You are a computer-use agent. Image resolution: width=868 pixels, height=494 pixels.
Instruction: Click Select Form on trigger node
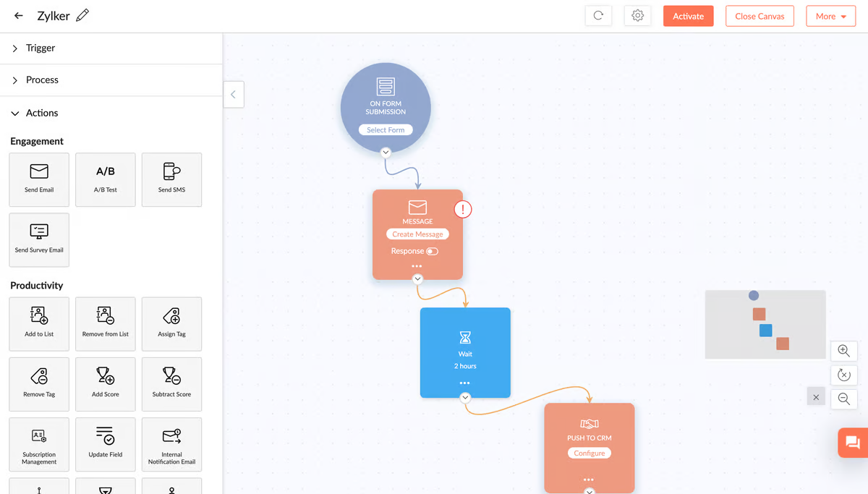(386, 130)
